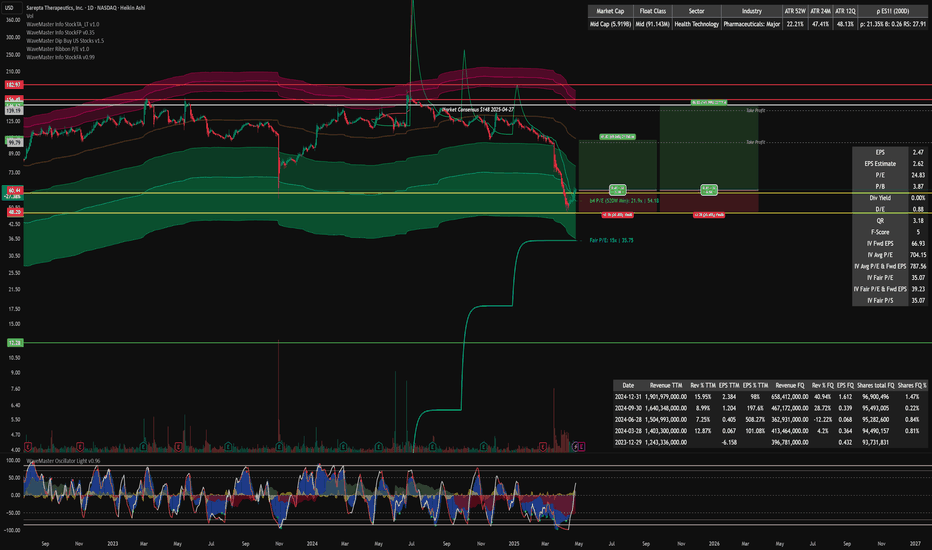Click the second position's green target label
This screenshot has height=550, width=932.
pos(709,103)
